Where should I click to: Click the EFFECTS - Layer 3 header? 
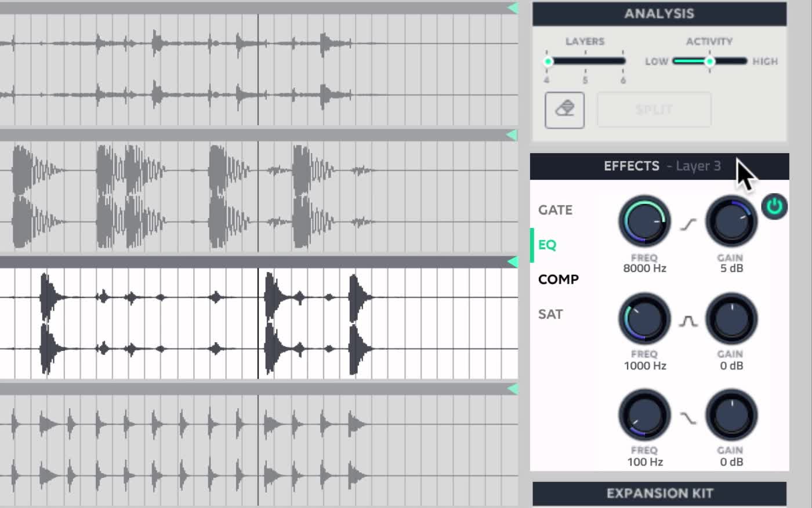click(x=659, y=166)
